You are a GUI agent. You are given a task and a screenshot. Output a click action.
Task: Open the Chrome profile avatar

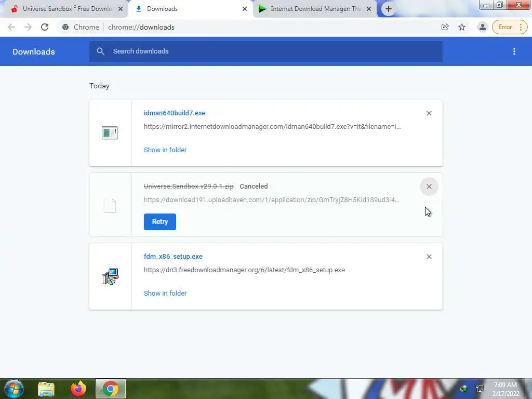pyautogui.click(x=482, y=27)
